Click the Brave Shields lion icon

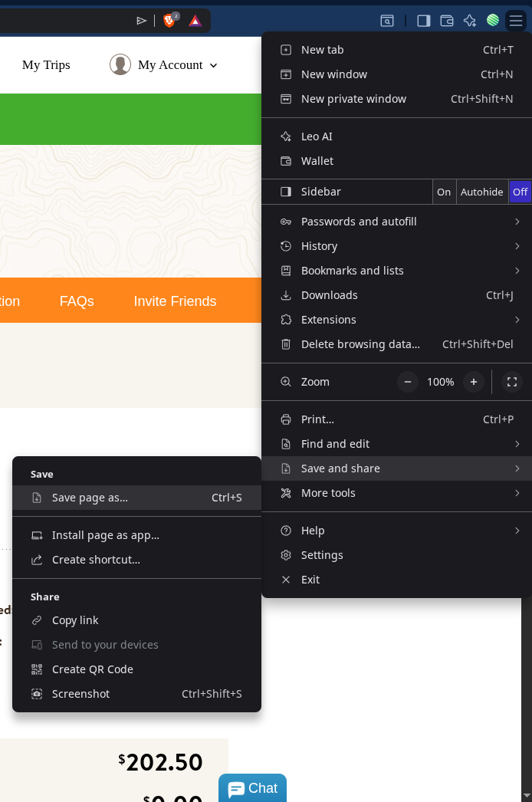point(169,21)
